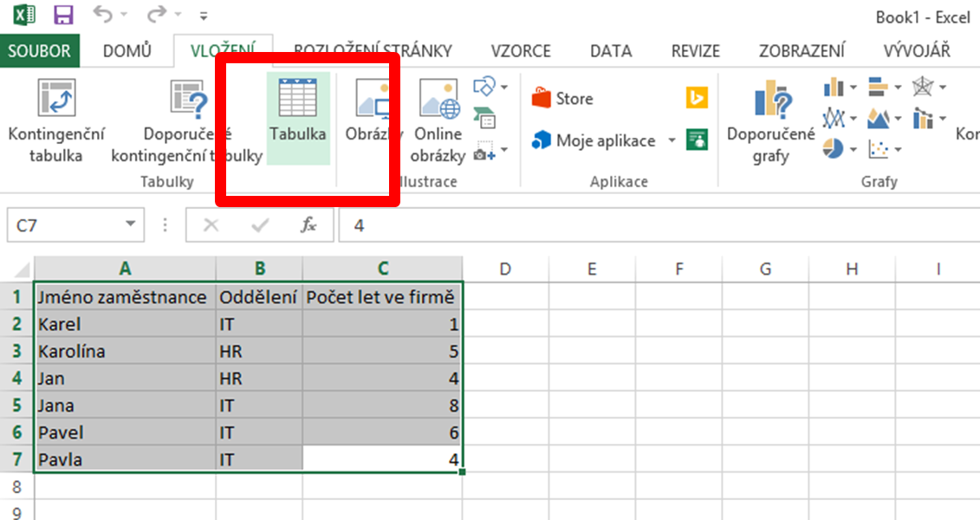980x520 pixels.
Task: Click the Bing Maps app icon
Action: pyautogui.click(x=697, y=98)
